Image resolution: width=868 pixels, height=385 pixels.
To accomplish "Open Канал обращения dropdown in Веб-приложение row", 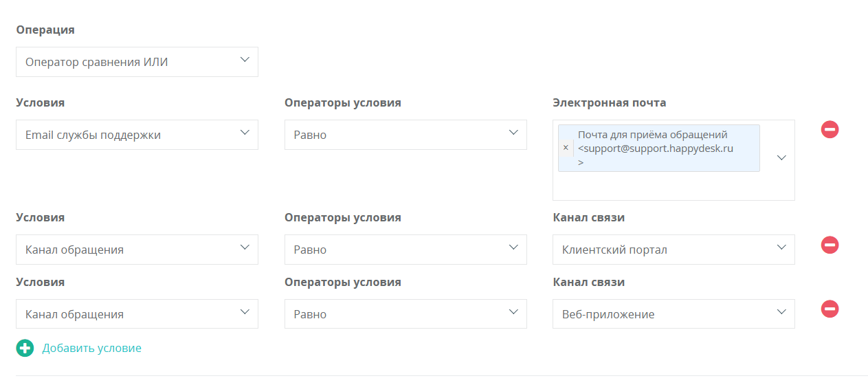I will [x=137, y=314].
